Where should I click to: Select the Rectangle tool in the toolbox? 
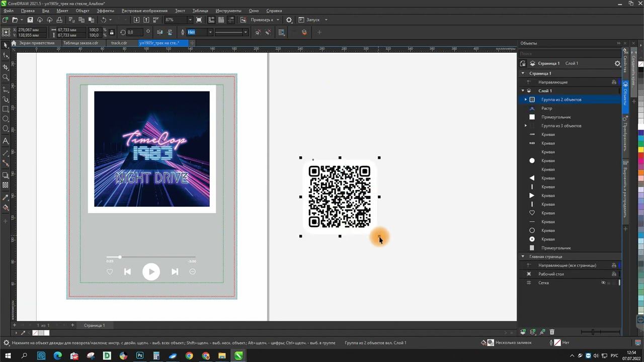[6, 109]
